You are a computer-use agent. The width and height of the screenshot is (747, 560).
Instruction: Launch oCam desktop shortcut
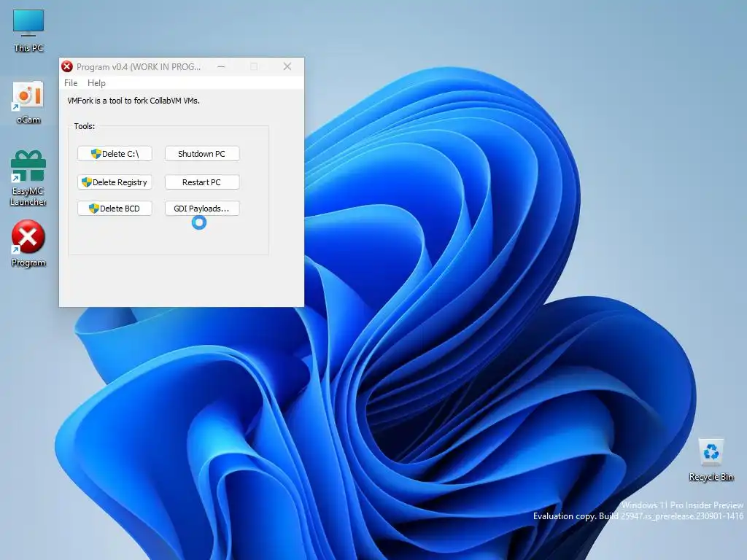(x=28, y=102)
